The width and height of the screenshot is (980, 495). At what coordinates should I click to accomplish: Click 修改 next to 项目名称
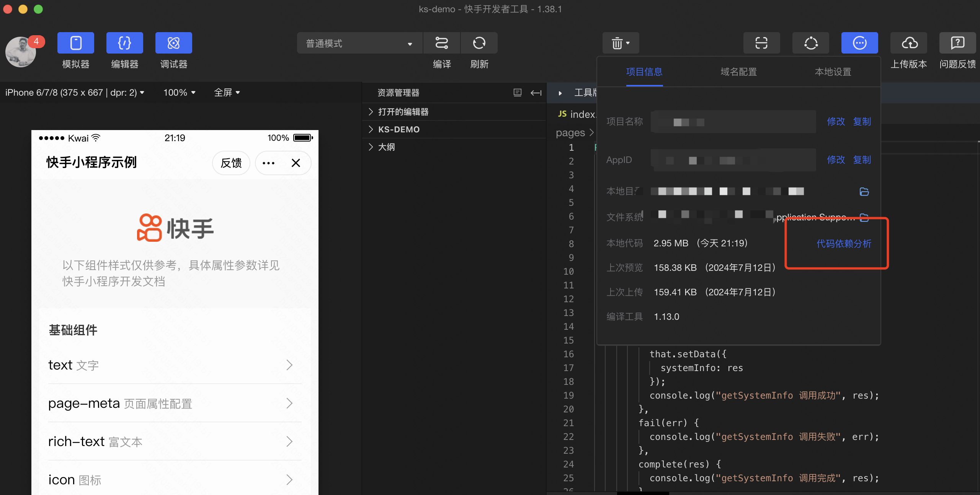pyautogui.click(x=836, y=122)
